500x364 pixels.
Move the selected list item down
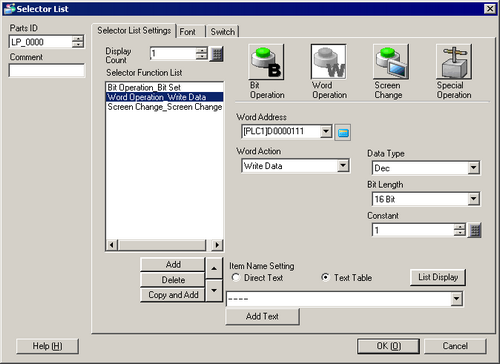214,290
